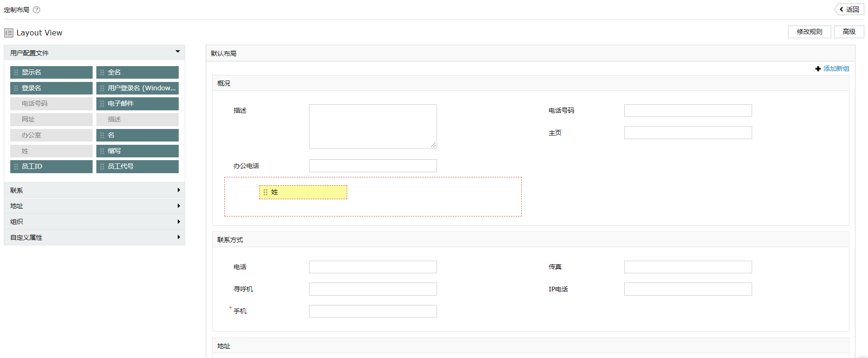Grab the drag handle on 电子邮件 field
Image resolution: width=868 pixels, height=358 pixels.
tap(102, 104)
